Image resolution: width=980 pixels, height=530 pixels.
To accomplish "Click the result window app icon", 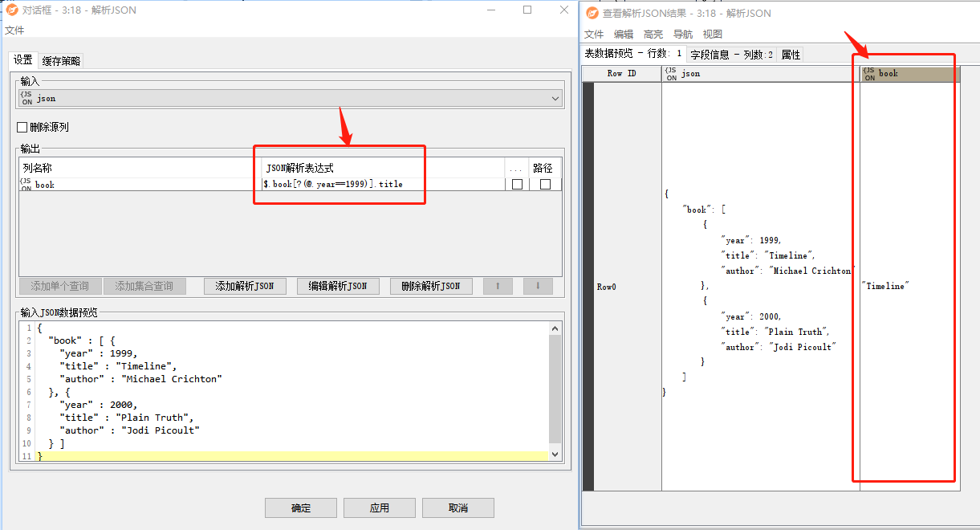I will (x=592, y=13).
